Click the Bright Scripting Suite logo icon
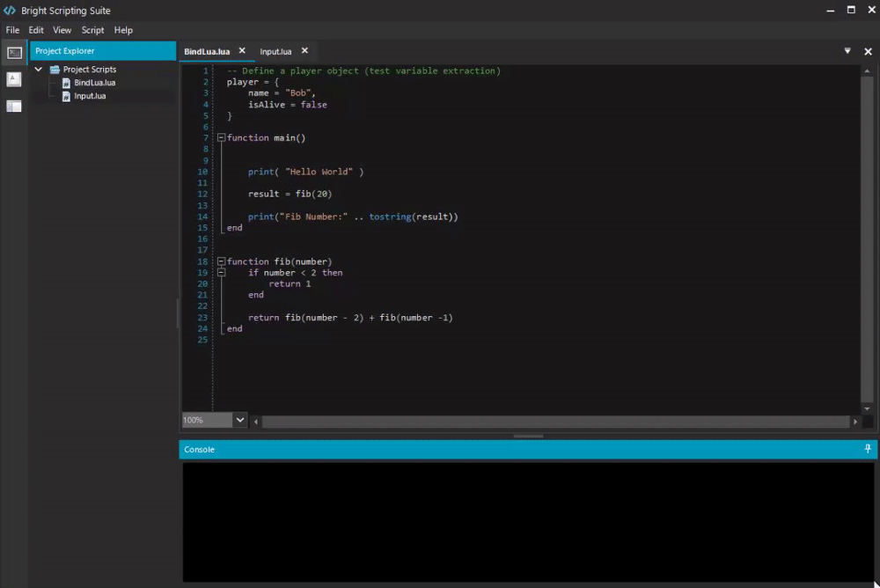The image size is (880, 588). pyautogui.click(x=10, y=11)
